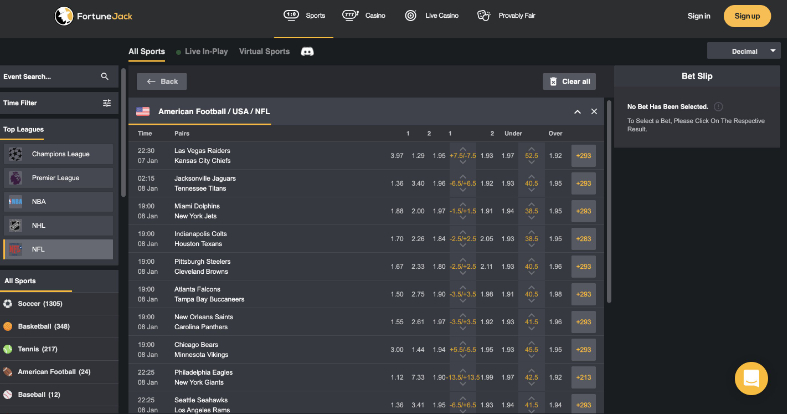Select NBA in Top Leagues

(x=58, y=202)
